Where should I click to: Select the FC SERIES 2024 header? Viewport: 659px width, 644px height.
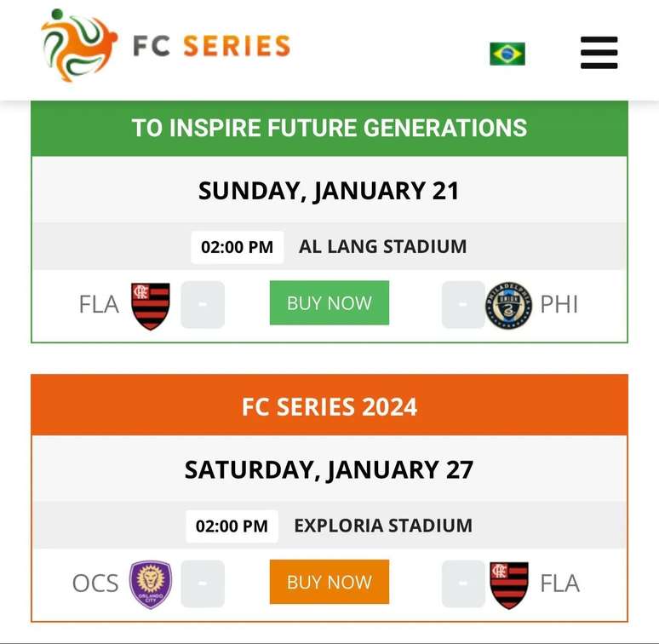coord(329,406)
